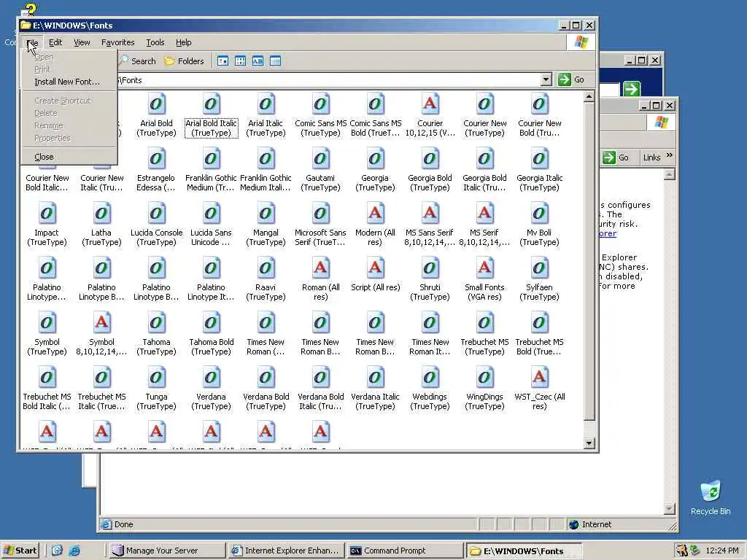This screenshot has height=560, width=747.
Task: Select the MS Sans Serif font icon
Action: (x=430, y=214)
